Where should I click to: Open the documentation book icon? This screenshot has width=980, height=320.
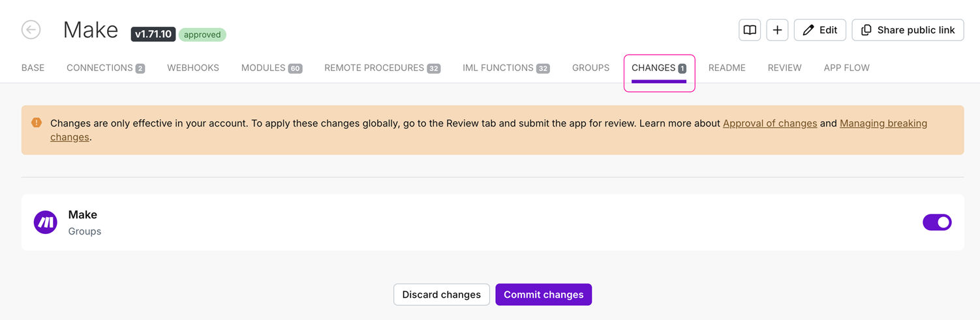(x=750, y=30)
